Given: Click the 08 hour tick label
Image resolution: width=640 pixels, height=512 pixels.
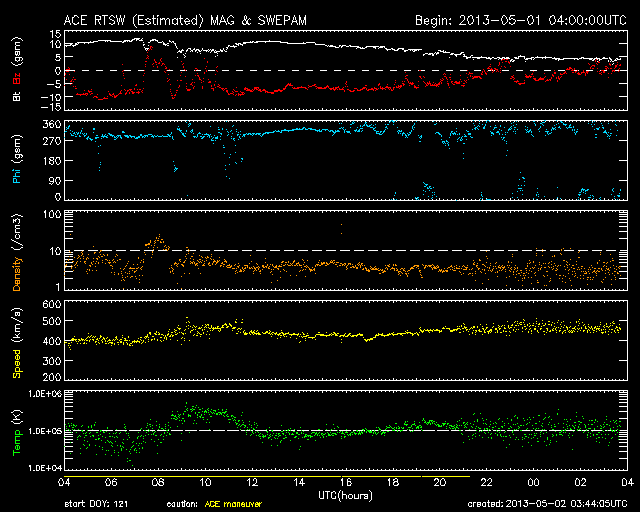Looking at the screenshot, I should click(158, 481).
